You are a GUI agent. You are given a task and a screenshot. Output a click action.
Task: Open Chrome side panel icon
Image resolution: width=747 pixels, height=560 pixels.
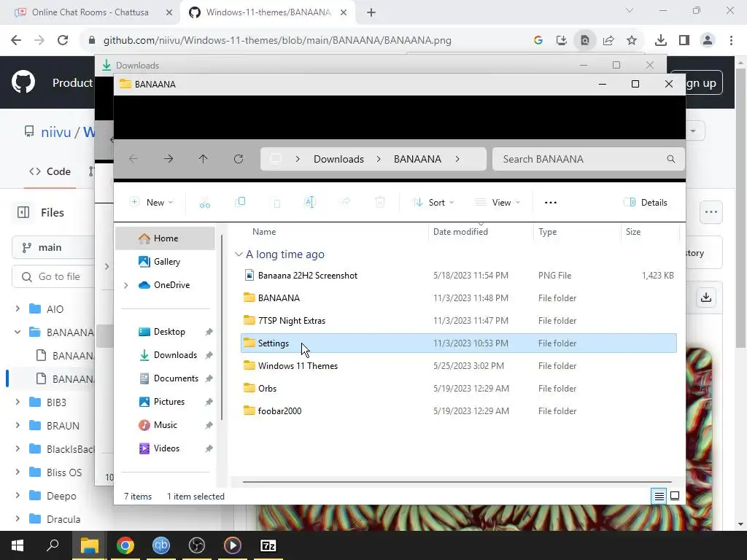click(684, 41)
